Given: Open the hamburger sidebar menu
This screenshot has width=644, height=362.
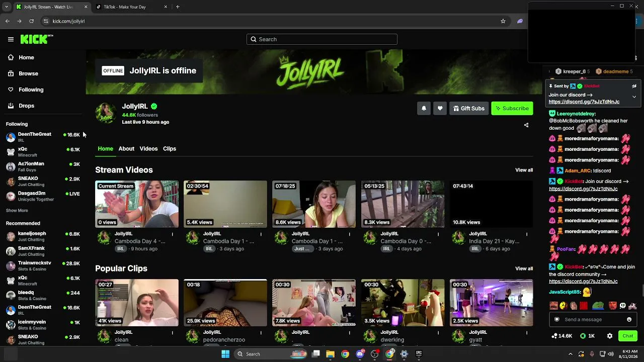Looking at the screenshot, I should [11, 39].
